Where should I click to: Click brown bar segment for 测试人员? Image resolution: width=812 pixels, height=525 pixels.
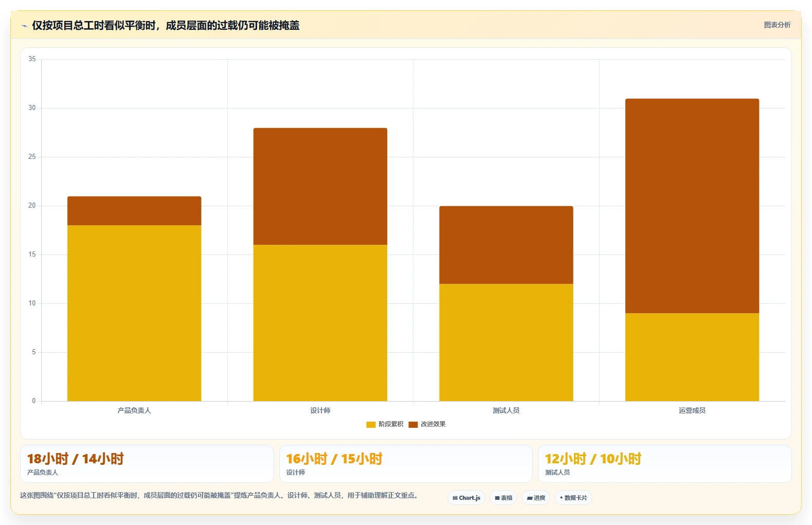point(506,245)
